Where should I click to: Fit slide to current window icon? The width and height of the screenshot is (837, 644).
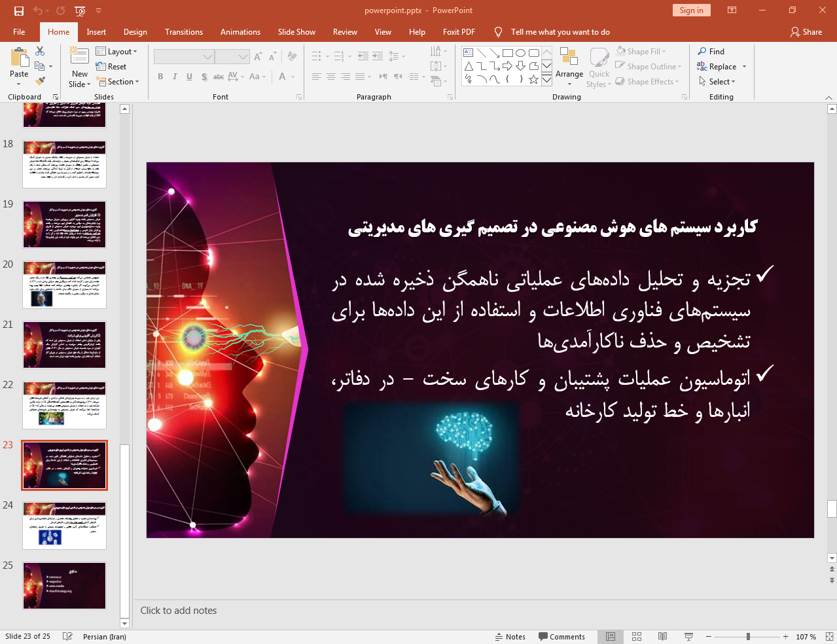(829, 637)
